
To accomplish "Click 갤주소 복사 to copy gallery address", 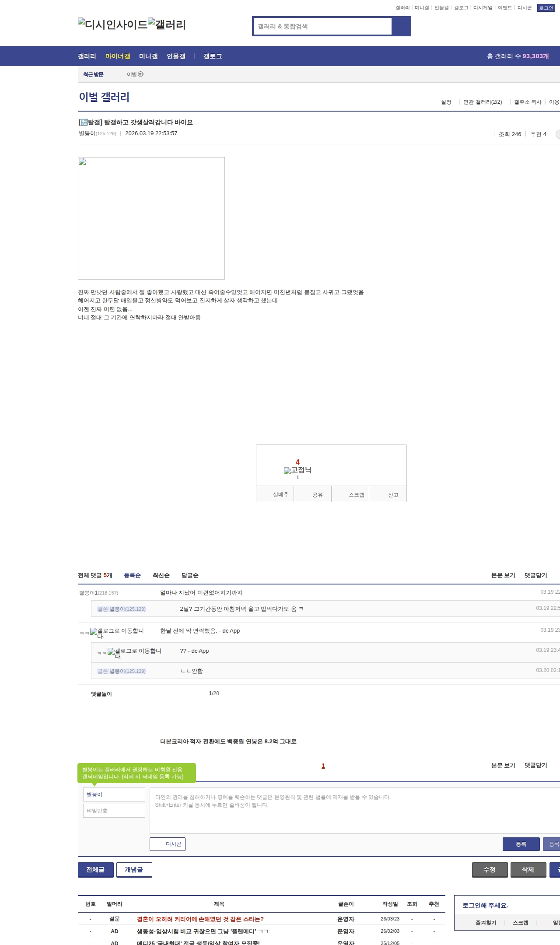I will 528,102.
